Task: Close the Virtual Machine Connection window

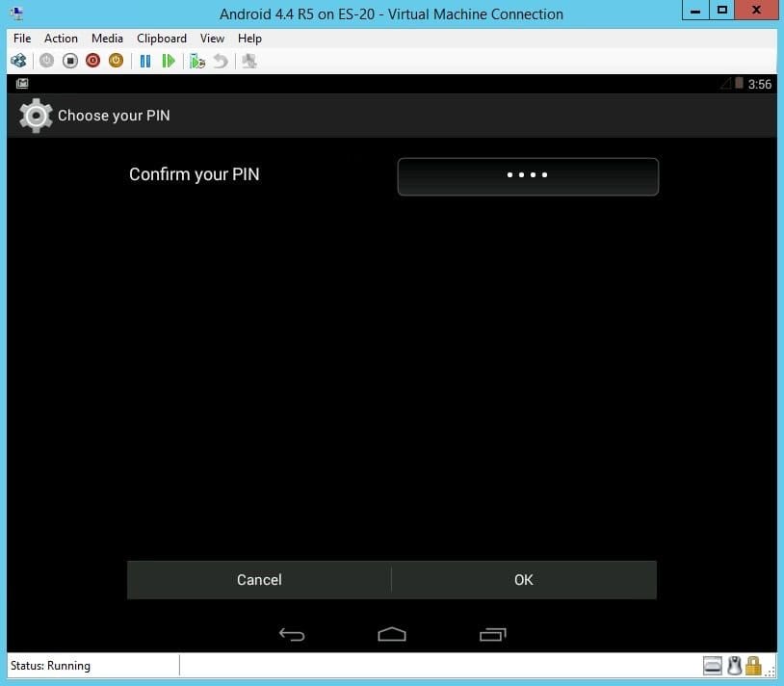Action: [756, 10]
